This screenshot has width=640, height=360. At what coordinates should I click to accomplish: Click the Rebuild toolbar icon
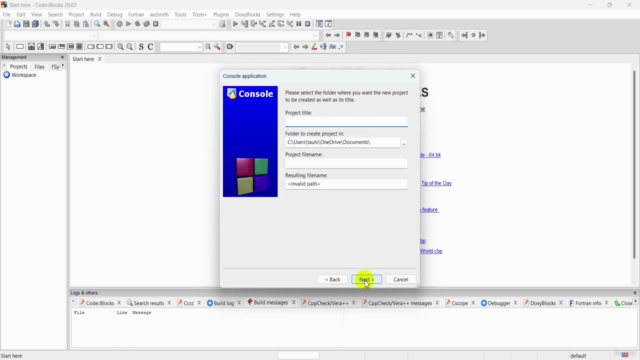tap(147, 24)
